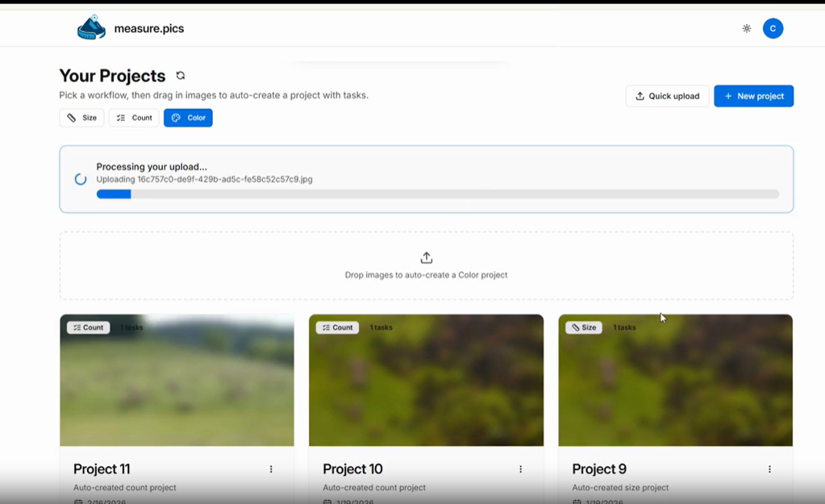Image resolution: width=825 pixels, height=504 pixels.
Task: Click the measure.pics logo icon
Action: pos(90,27)
